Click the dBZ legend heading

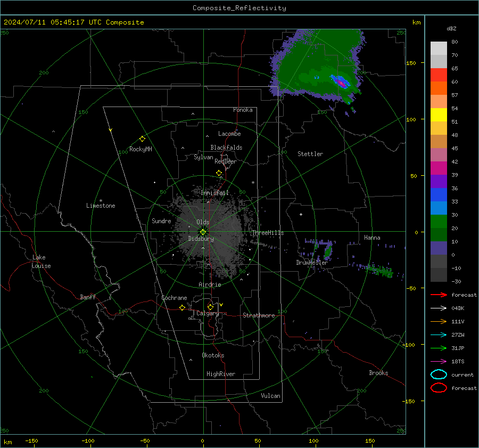(451, 29)
